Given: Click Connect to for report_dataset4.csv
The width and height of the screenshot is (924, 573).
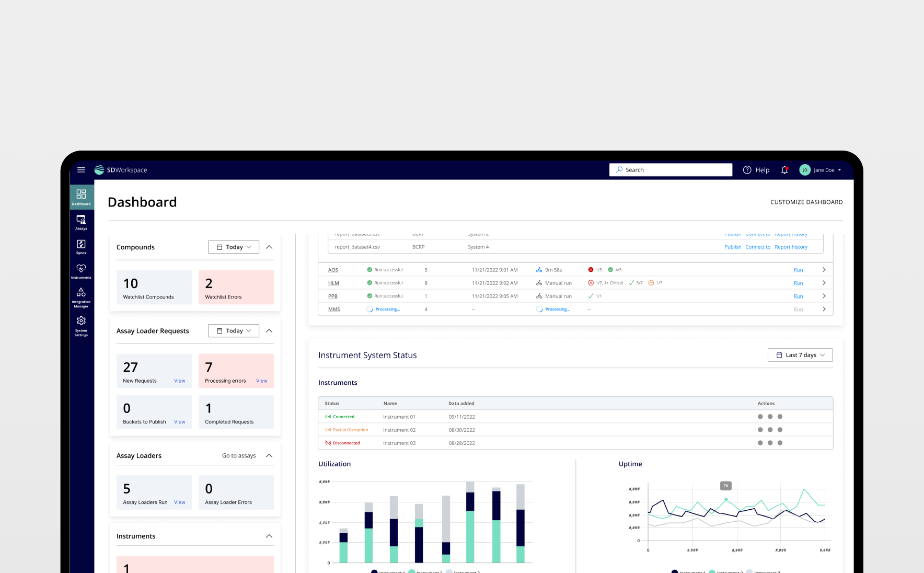Looking at the screenshot, I should (758, 247).
